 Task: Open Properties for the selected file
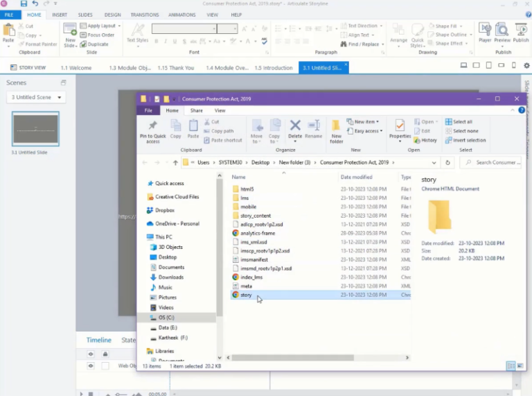tap(400, 129)
